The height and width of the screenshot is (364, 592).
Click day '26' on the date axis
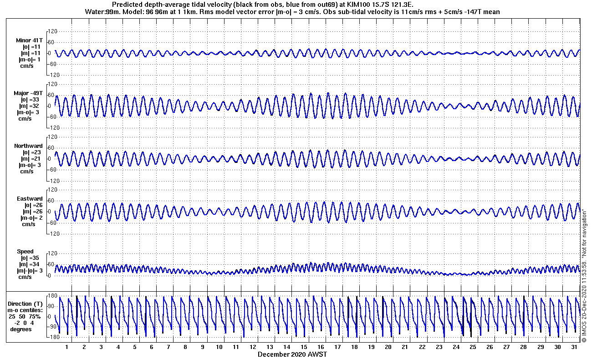(490, 347)
